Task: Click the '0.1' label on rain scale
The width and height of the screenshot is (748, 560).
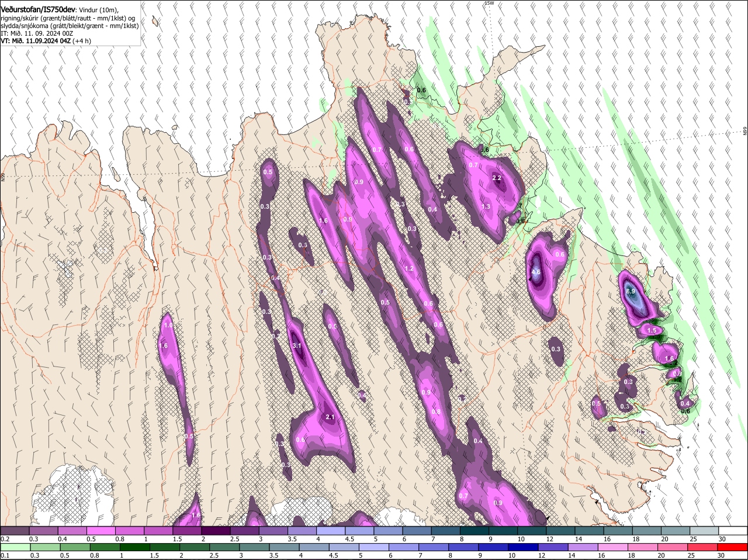Action: tap(5, 555)
